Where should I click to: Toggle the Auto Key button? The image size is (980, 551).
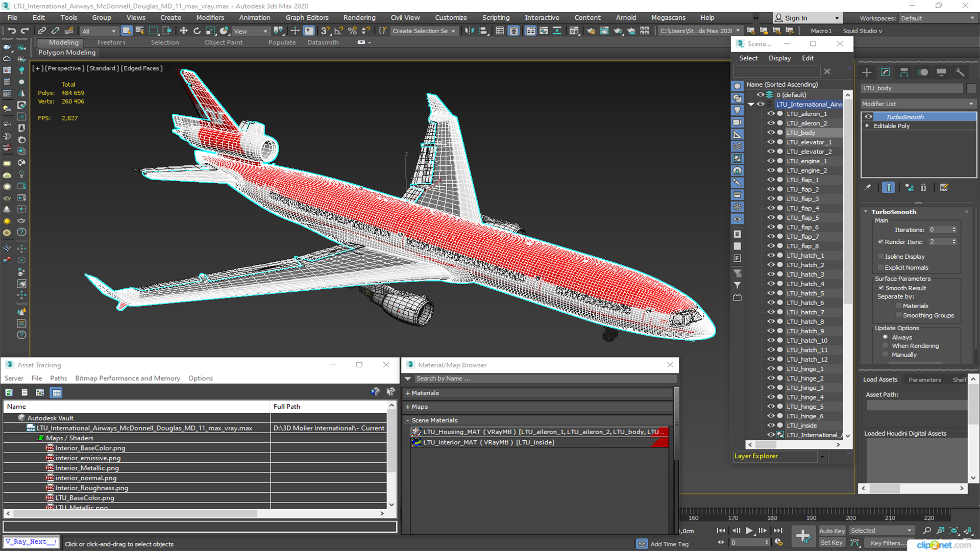coord(832,531)
